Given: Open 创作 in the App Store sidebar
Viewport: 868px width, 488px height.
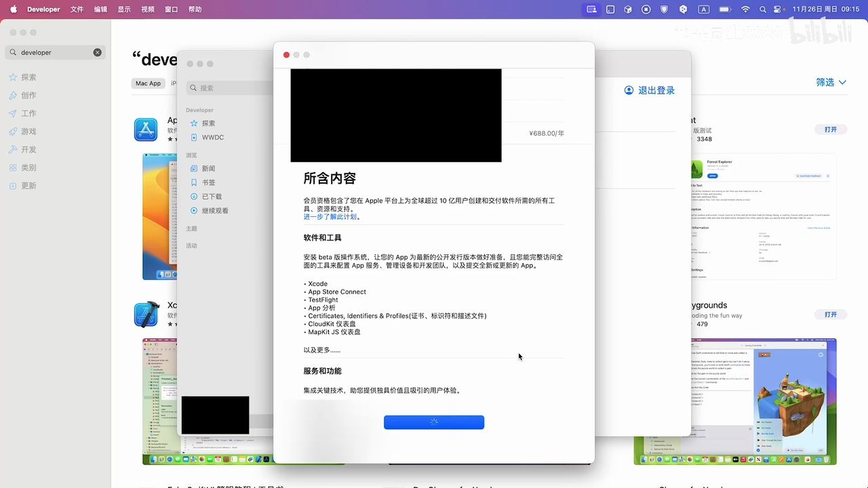Looking at the screenshot, I should tap(22, 96).
